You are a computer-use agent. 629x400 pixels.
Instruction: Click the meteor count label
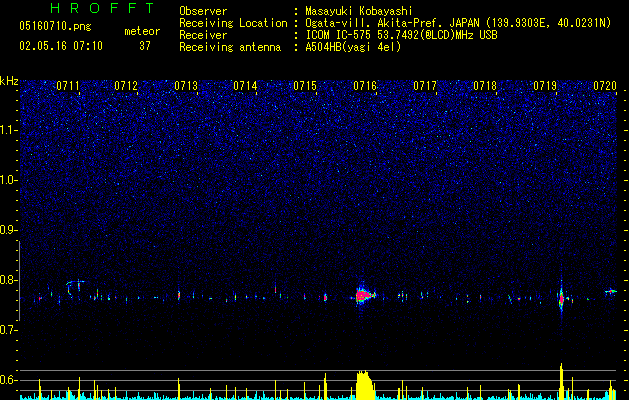pos(142,31)
